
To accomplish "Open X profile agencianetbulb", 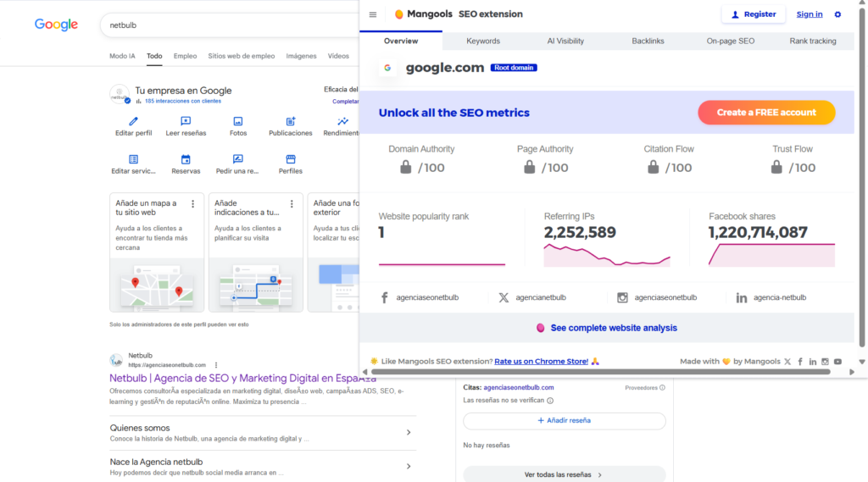I will [x=532, y=297].
